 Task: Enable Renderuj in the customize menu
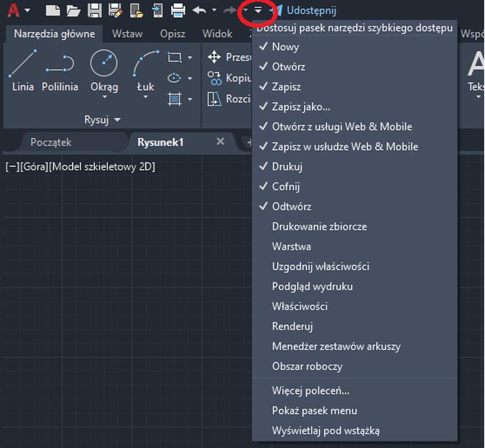[355, 327]
